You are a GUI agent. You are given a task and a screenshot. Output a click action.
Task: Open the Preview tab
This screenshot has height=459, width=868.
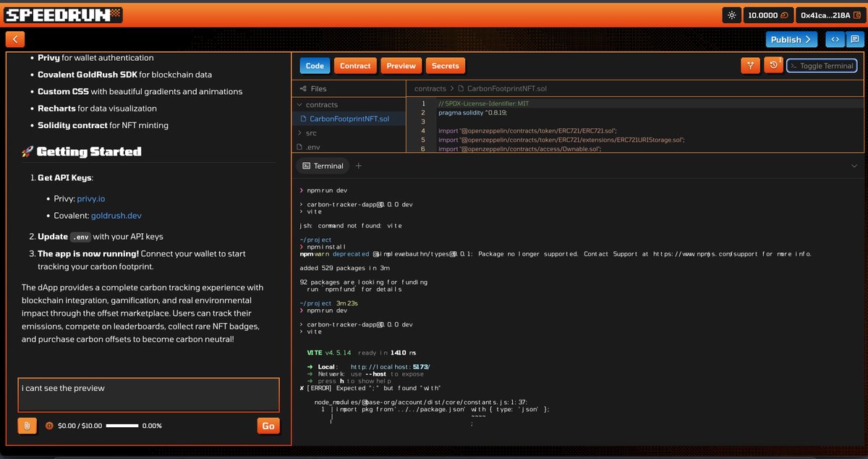[401, 66]
